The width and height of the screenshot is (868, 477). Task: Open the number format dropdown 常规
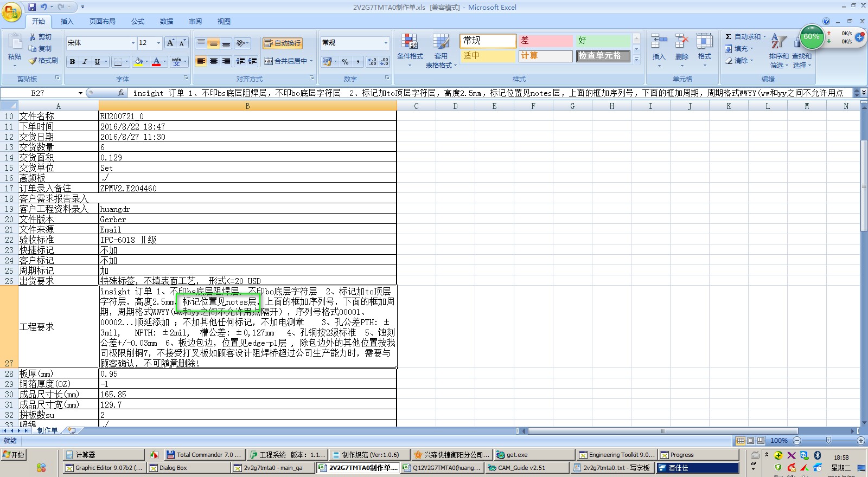(386, 43)
